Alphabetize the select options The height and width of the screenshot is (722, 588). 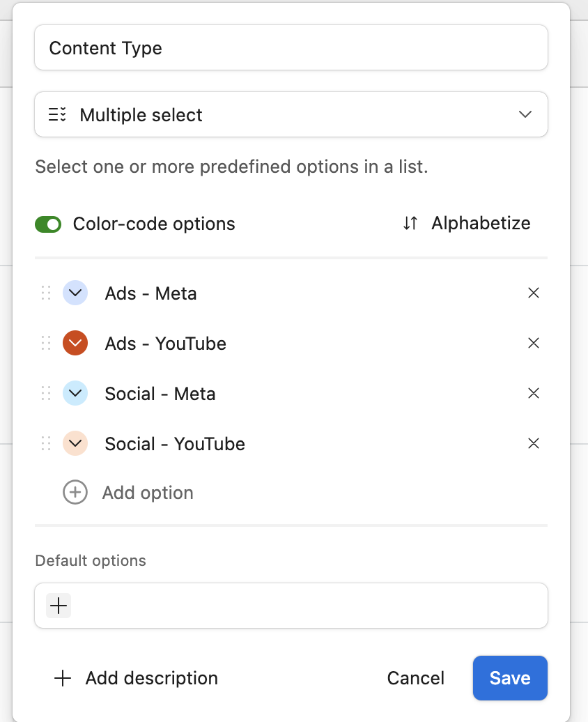click(x=467, y=224)
